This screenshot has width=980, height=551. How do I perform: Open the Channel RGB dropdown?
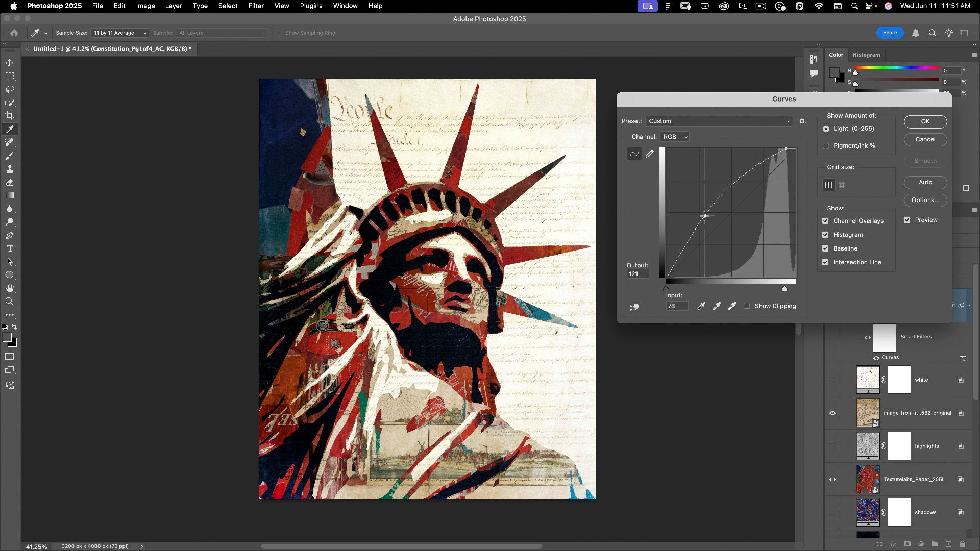(x=674, y=137)
